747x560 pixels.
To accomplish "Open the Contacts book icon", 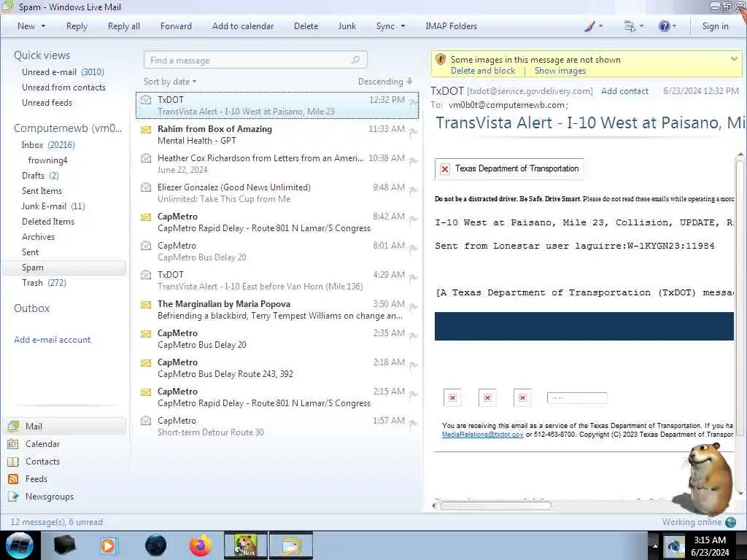I will [13, 462].
